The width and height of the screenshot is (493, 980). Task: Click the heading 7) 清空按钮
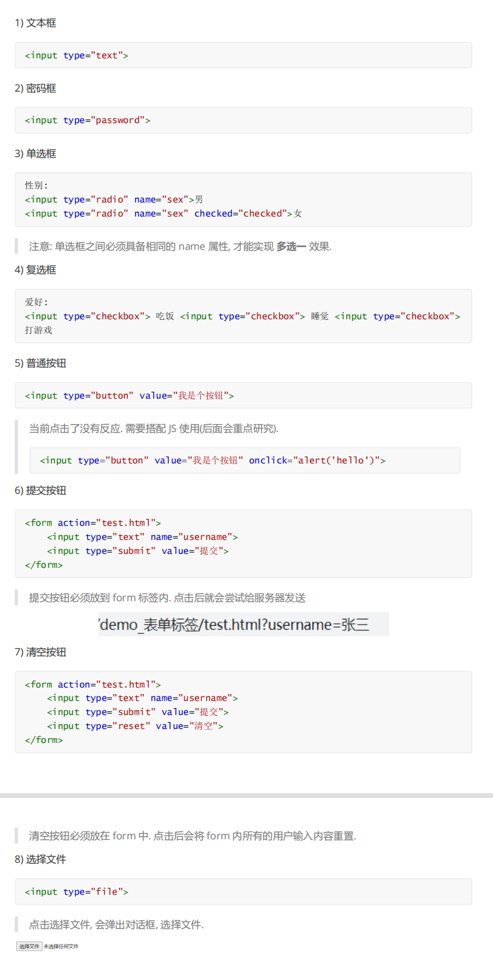point(40,652)
